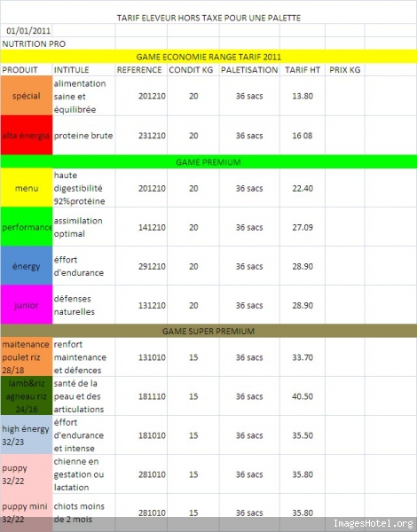
Task: Click 'renfort maintenance et défences' cell
Action: click(83, 357)
